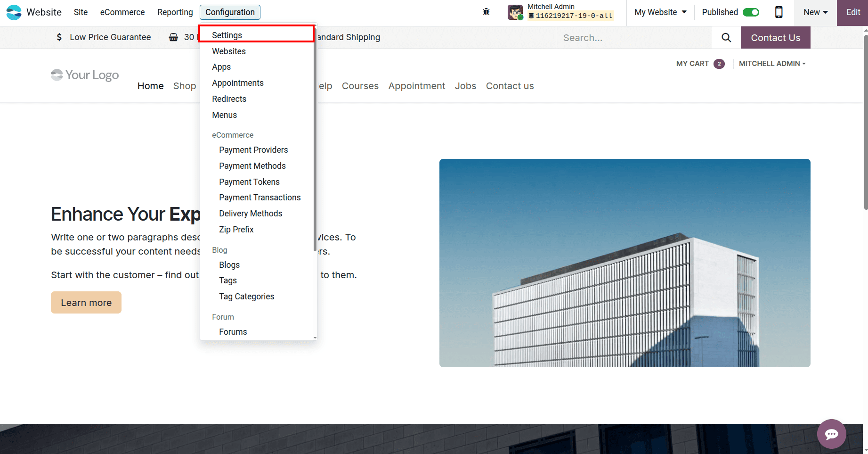868x454 pixels.
Task: Click the search magnifier icon
Action: click(x=726, y=38)
